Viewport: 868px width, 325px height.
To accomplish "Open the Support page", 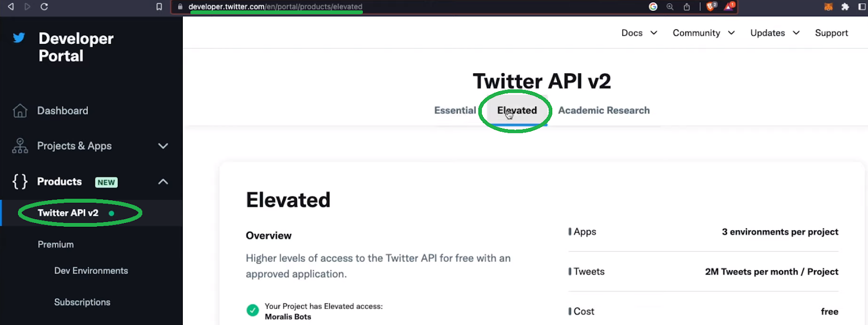I will [x=831, y=33].
